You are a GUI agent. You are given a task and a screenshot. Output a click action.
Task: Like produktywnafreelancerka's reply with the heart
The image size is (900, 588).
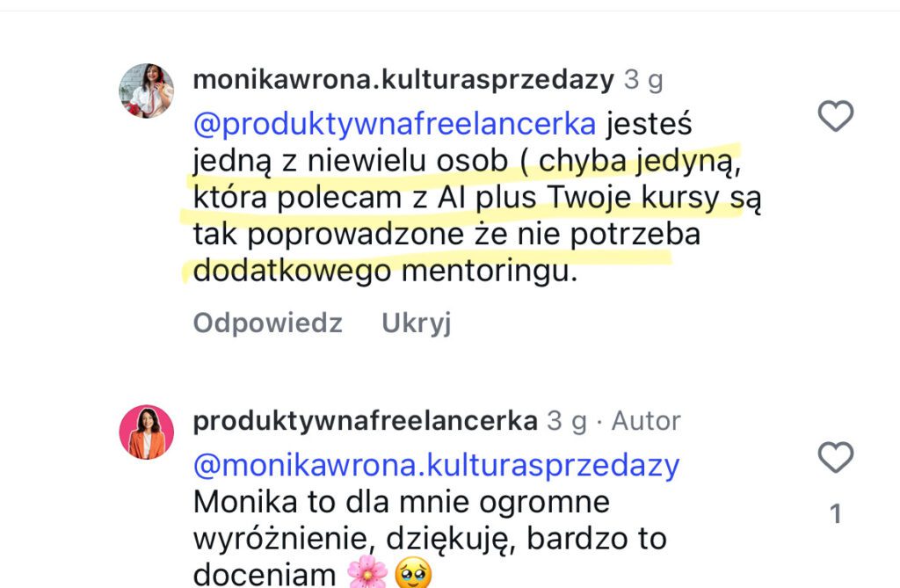pyautogui.click(x=835, y=457)
